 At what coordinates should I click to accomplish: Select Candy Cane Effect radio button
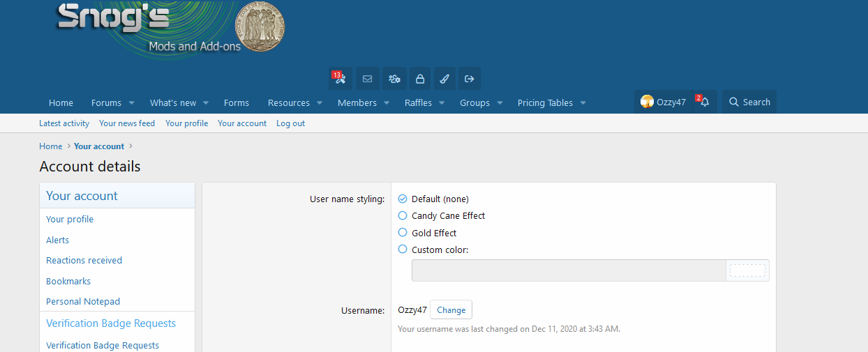pos(403,216)
